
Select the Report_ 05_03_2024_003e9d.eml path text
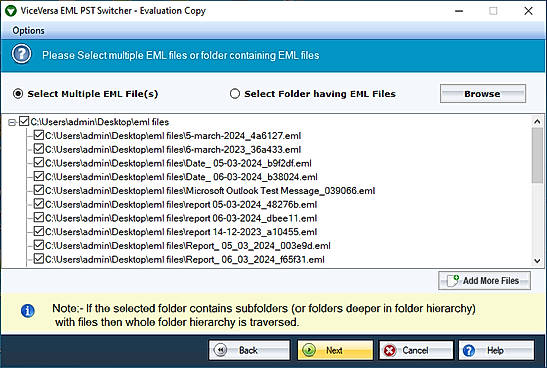coord(188,246)
